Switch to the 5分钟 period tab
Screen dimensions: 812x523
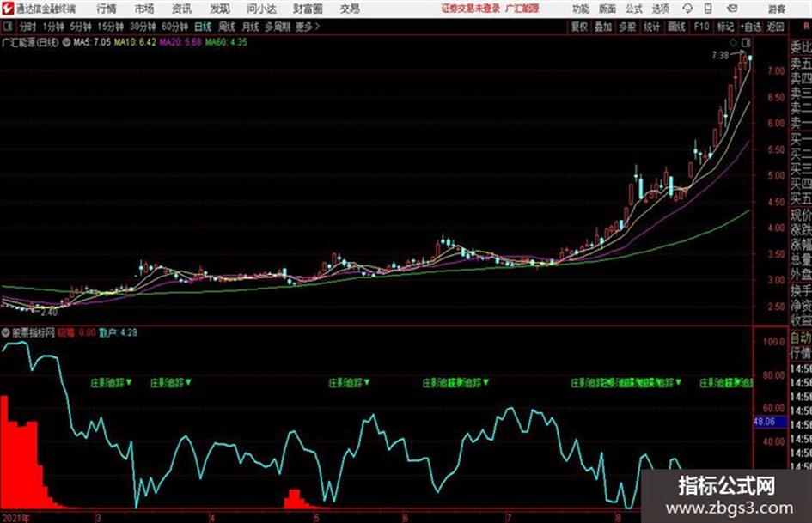pos(80,27)
